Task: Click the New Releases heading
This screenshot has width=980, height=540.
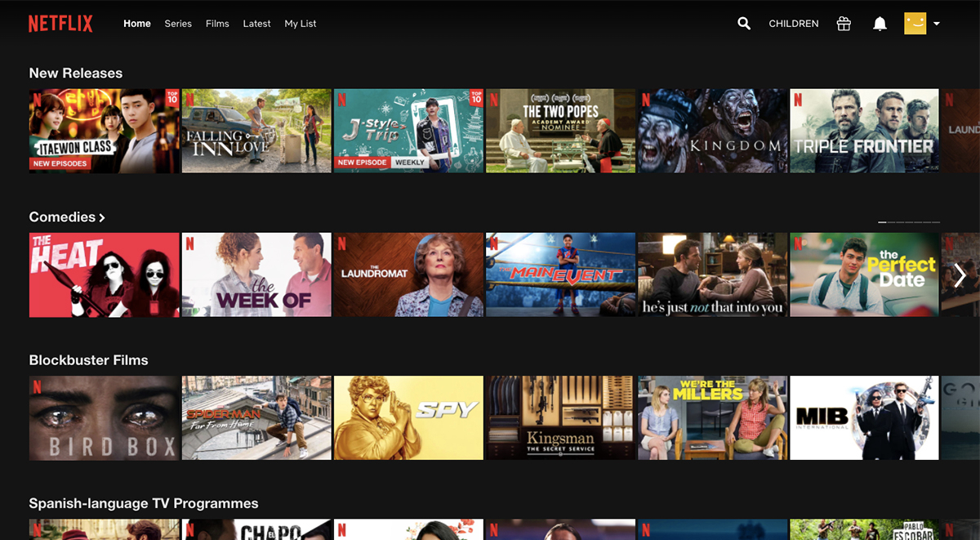Action: [76, 74]
